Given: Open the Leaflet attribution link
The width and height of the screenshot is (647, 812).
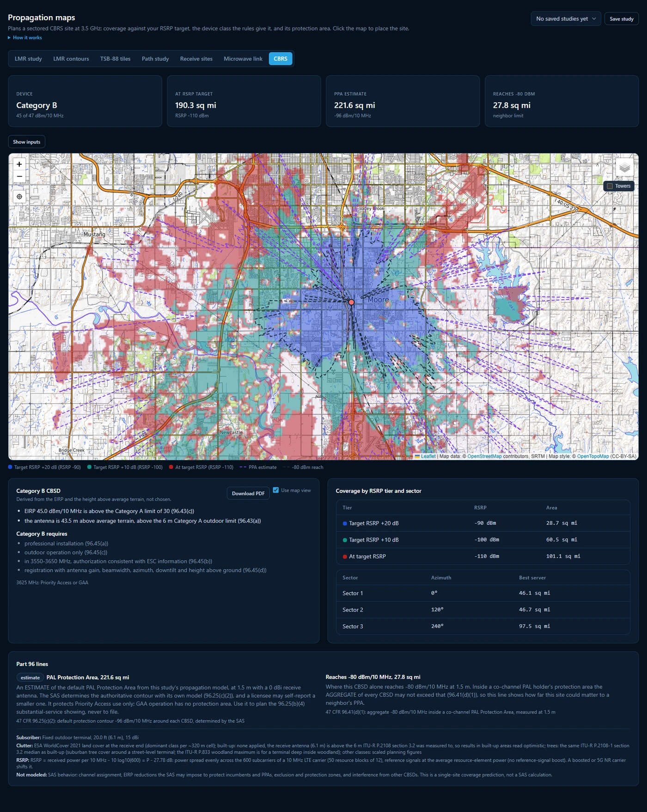Looking at the screenshot, I should point(428,456).
